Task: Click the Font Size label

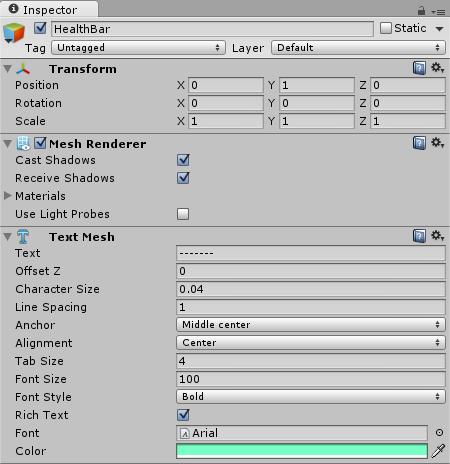Action: pyautogui.click(x=41, y=379)
